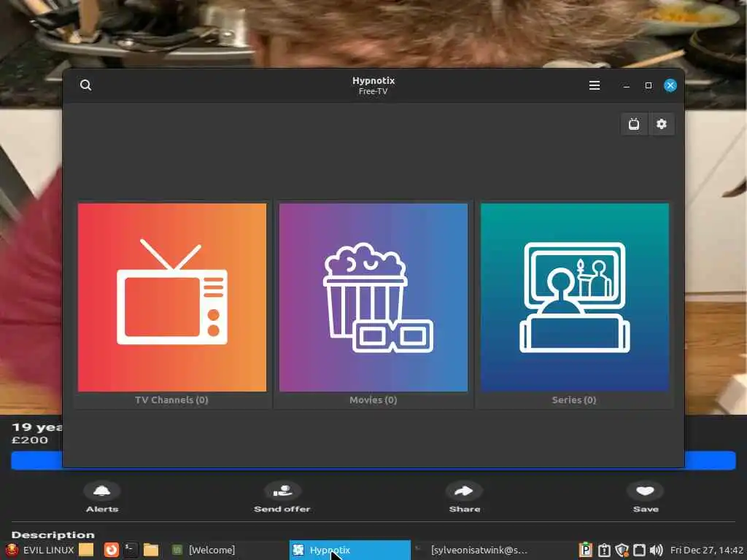Viewport: 747px width, 560px height.
Task: Open the volume speaker tray icon
Action: point(657,550)
